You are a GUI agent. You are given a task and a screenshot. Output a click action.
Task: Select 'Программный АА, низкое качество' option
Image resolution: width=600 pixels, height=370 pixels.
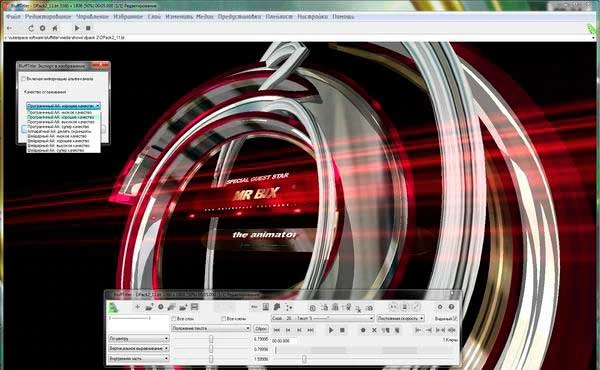pyautogui.click(x=64, y=112)
